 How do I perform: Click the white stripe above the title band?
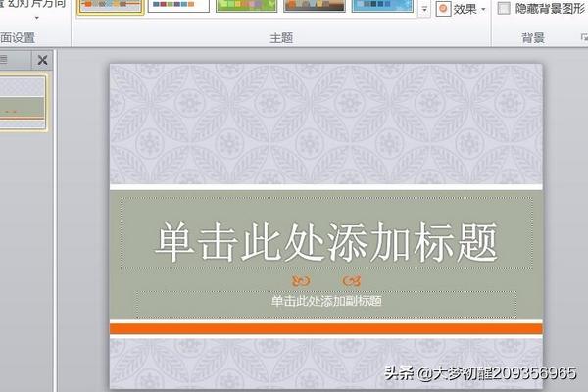pos(325,186)
